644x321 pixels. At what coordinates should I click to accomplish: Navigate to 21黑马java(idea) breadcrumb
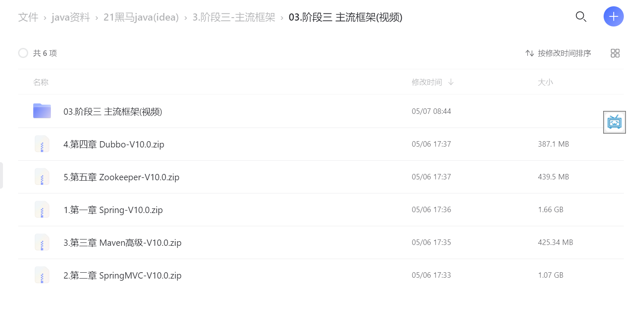(141, 17)
